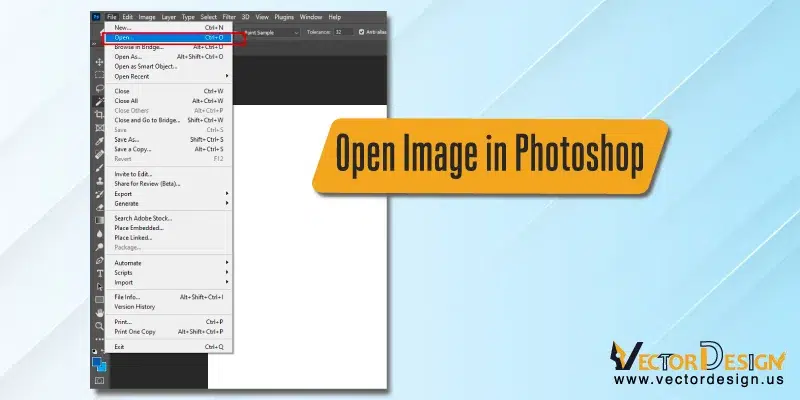Choose Search Adobe Stock... entry
This screenshot has width=800, height=400.
(169, 218)
